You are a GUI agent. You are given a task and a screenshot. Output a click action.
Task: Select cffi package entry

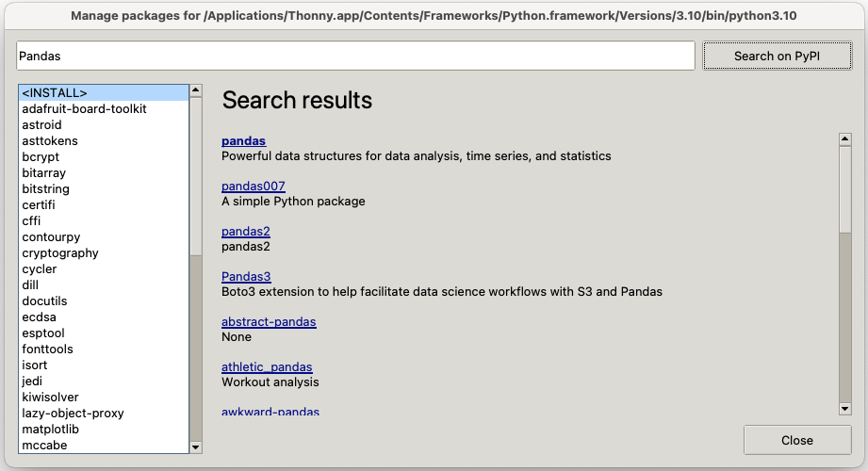point(104,220)
